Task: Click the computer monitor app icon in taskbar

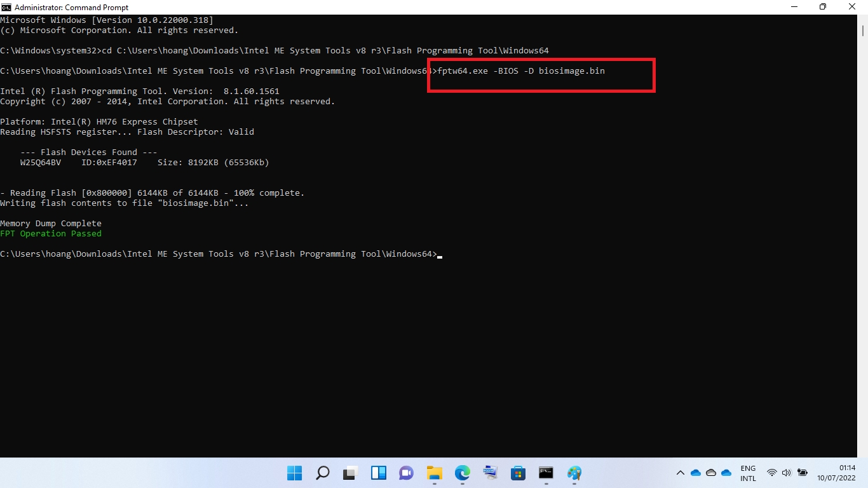Action: [490, 473]
